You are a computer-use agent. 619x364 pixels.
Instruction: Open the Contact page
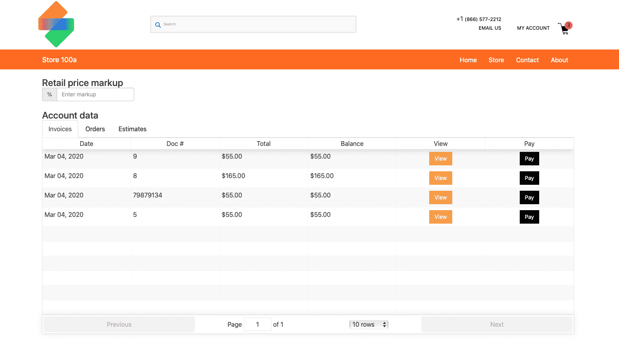(527, 60)
